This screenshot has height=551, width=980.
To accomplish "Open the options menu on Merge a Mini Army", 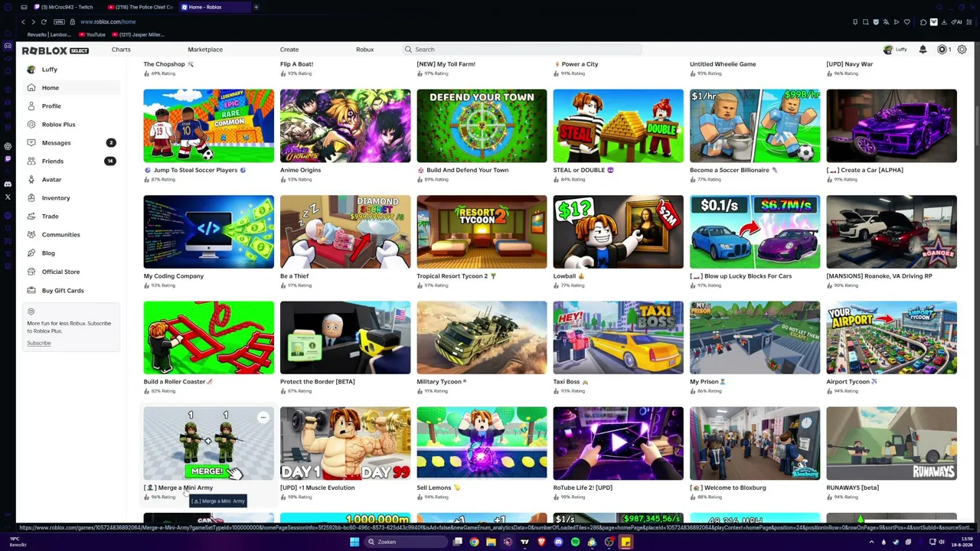I will coord(263,418).
